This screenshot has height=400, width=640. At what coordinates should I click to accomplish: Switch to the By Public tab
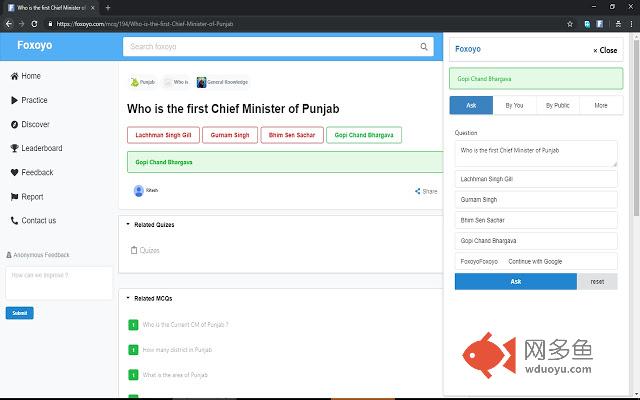pyautogui.click(x=558, y=105)
